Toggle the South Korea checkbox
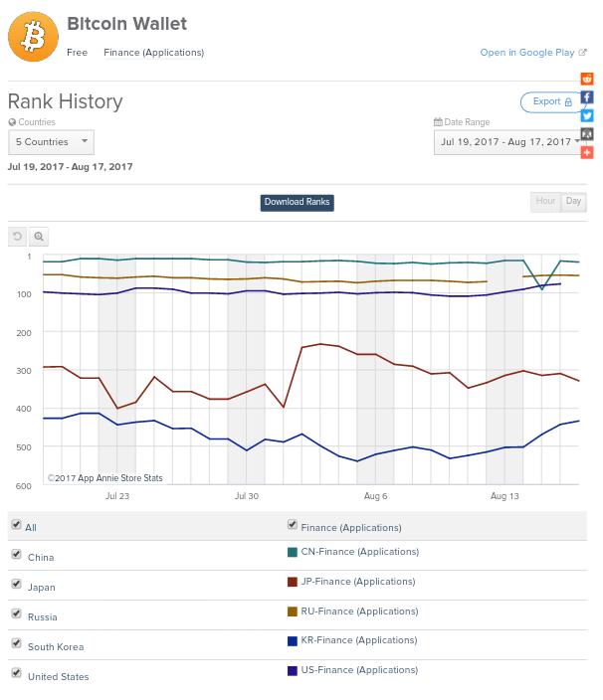 (16, 643)
